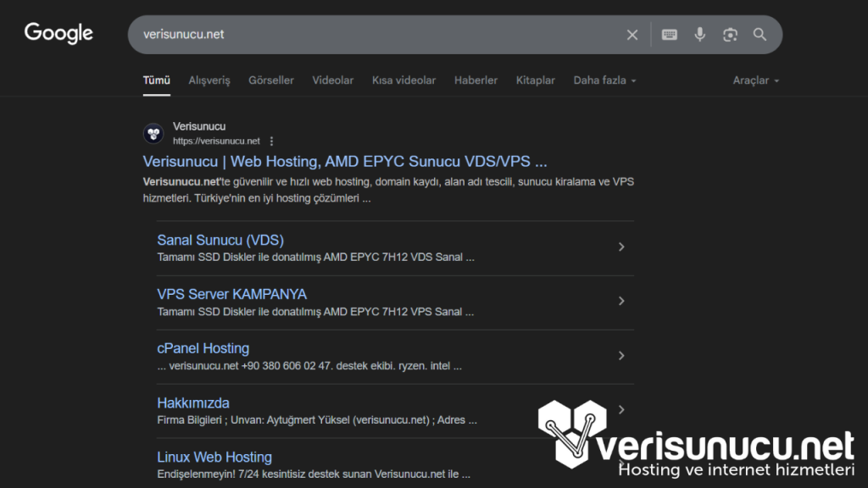
Task: Expand the Sanal Sunucu (VDS) row chevron
Action: point(621,247)
